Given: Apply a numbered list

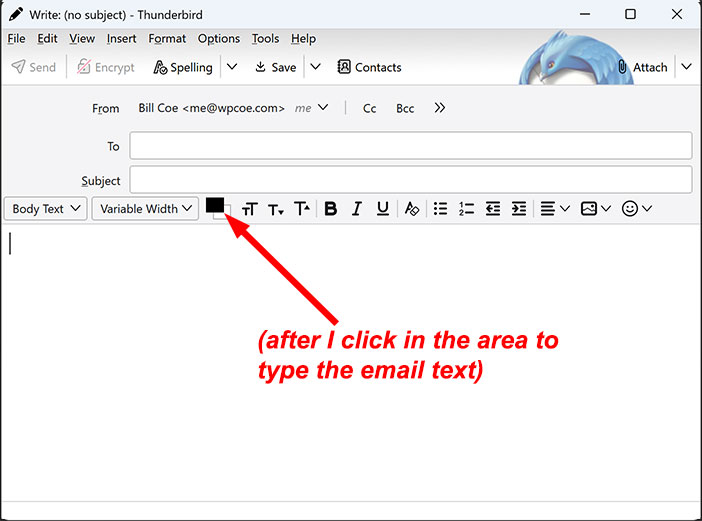Looking at the screenshot, I should pyautogui.click(x=467, y=209).
